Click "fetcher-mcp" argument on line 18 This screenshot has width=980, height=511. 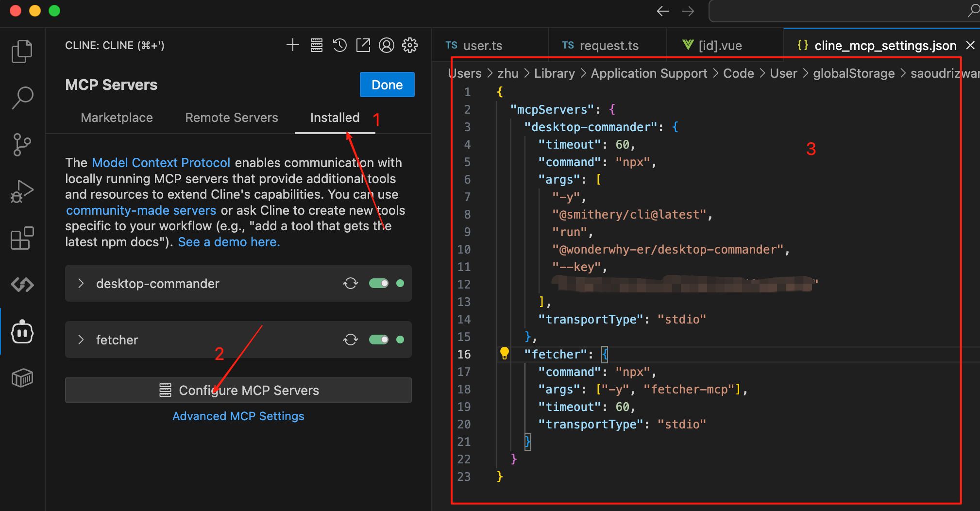[x=689, y=389]
